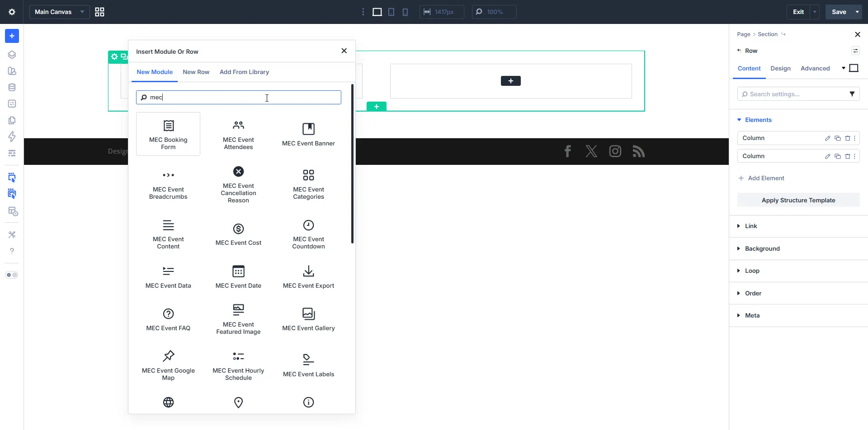Open the Exit options dropdown arrow
Image resolution: width=868 pixels, height=430 pixels.
tap(815, 12)
